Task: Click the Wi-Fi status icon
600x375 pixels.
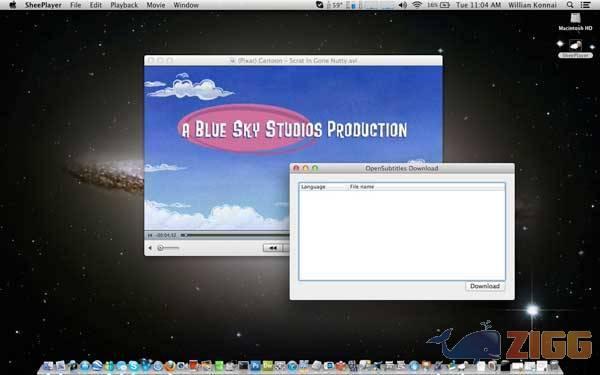Action: 417,5
